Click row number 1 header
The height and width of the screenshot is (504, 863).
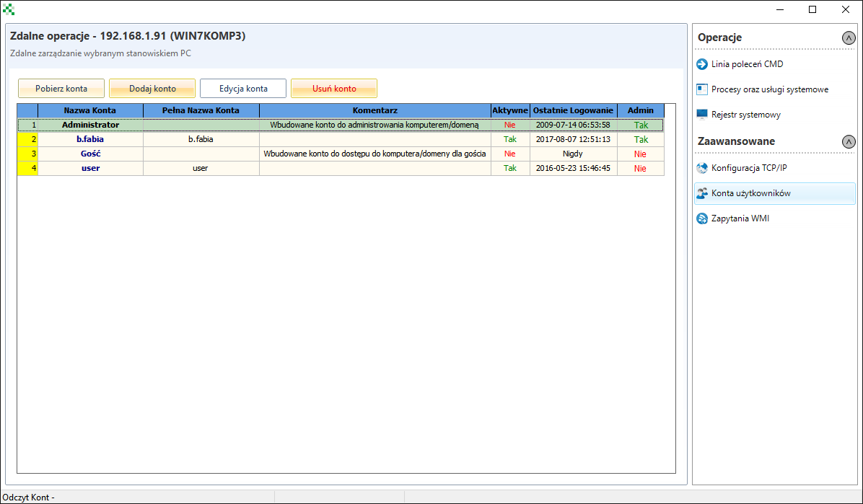tap(27, 125)
